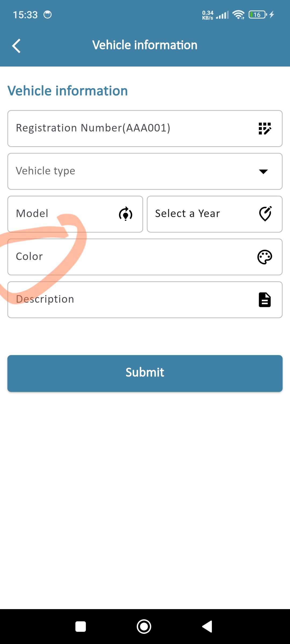The width and height of the screenshot is (290, 644).
Task: Expand the Vehicle type dropdown arrow
Action: click(263, 171)
